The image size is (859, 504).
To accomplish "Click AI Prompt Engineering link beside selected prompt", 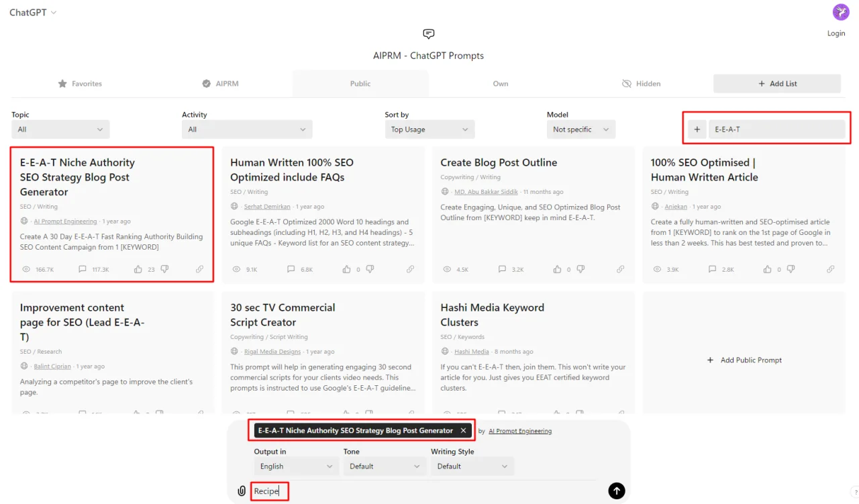I will (x=520, y=431).
